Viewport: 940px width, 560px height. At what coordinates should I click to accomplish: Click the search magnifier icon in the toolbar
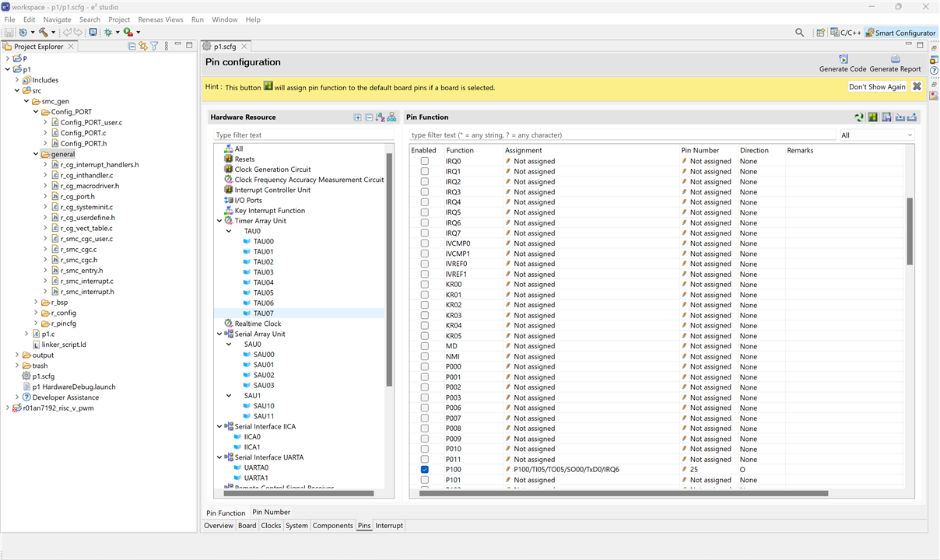pyautogui.click(x=799, y=33)
